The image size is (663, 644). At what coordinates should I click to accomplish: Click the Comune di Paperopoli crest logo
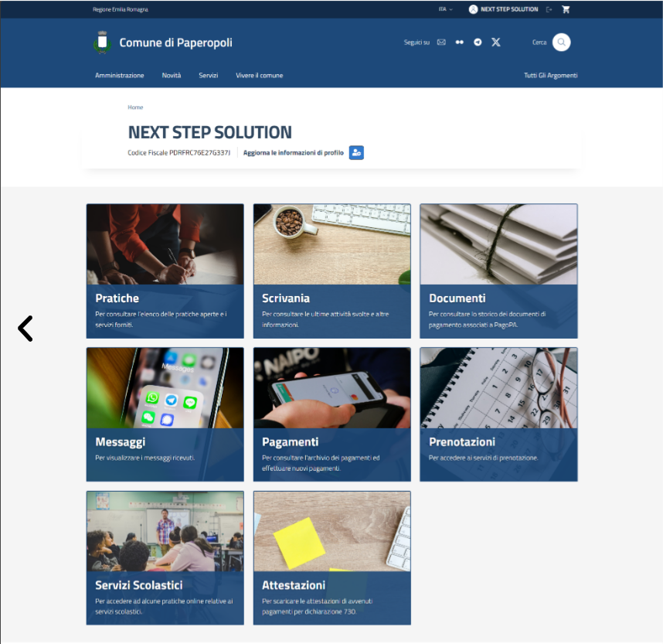pos(101,43)
